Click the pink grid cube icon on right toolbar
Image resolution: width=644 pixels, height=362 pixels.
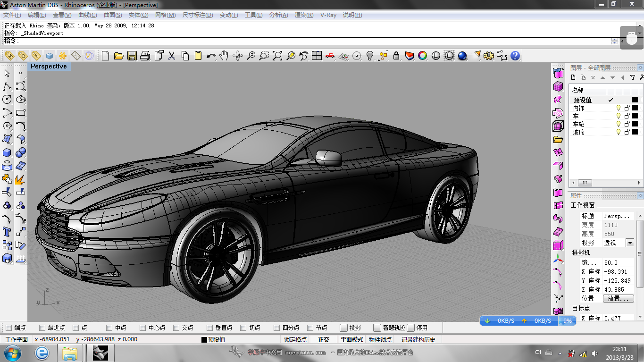(x=558, y=87)
